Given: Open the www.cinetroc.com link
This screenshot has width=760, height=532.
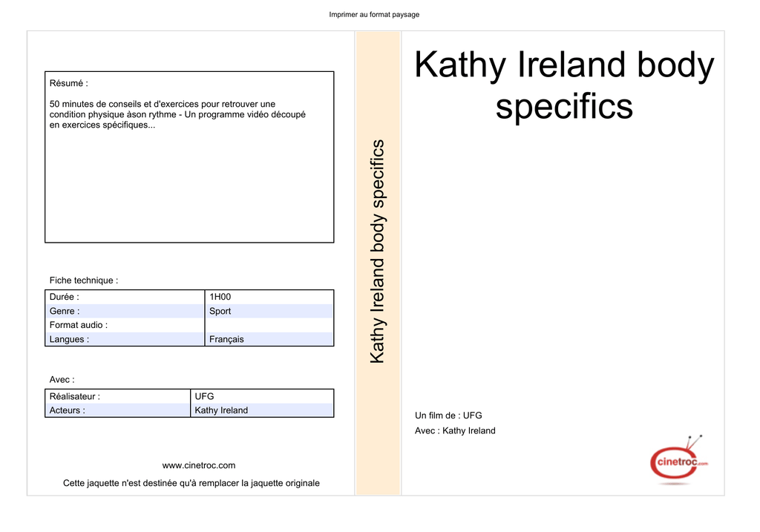Looking at the screenshot, I should point(199,466).
